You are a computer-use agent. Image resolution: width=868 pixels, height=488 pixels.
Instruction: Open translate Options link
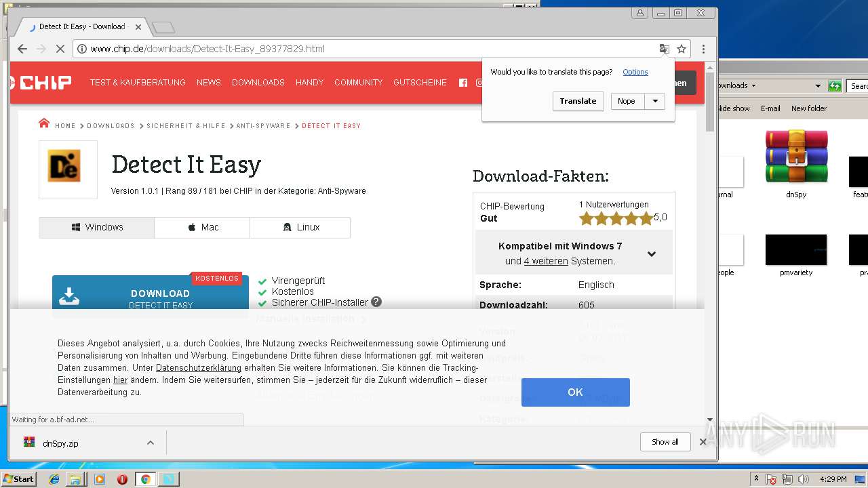tap(635, 72)
